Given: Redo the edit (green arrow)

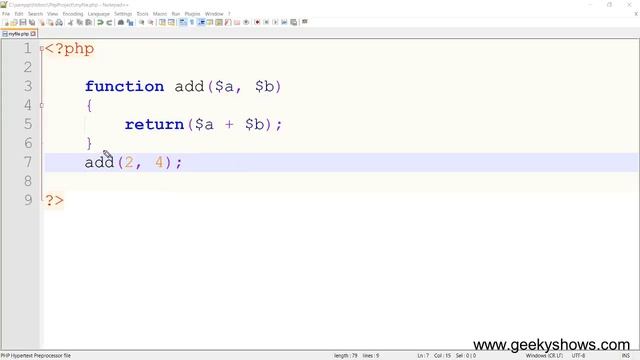Looking at the screenshot, I should point(109,22).
